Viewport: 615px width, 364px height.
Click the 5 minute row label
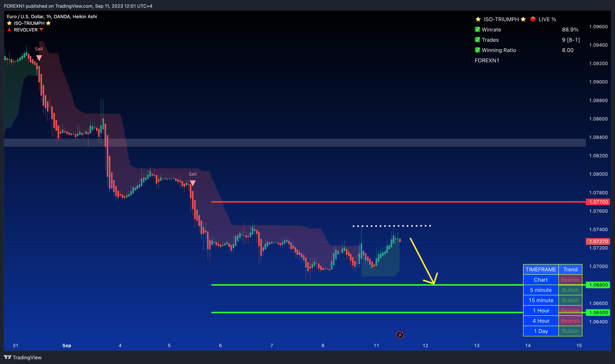pyautogui.click(x=541, y=290)
